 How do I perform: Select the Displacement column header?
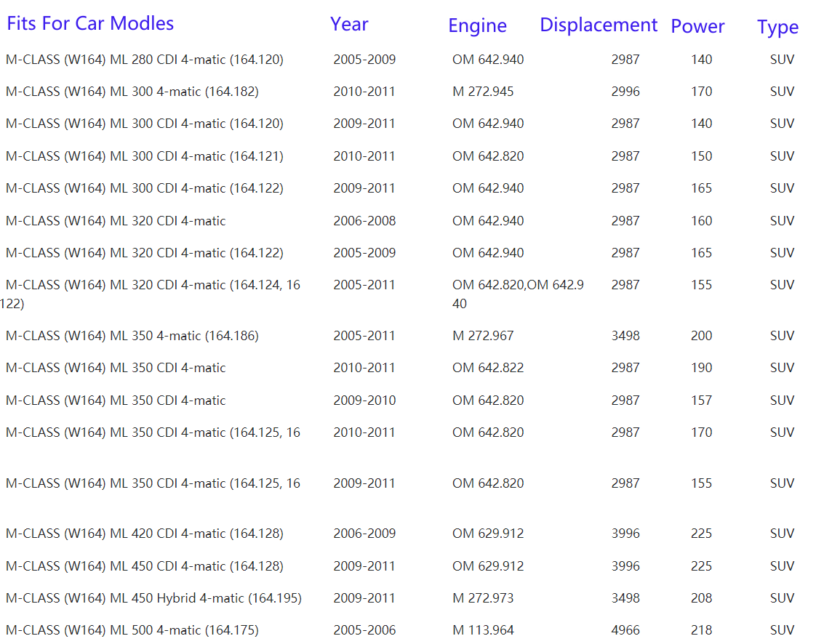[x=598, y=25]
